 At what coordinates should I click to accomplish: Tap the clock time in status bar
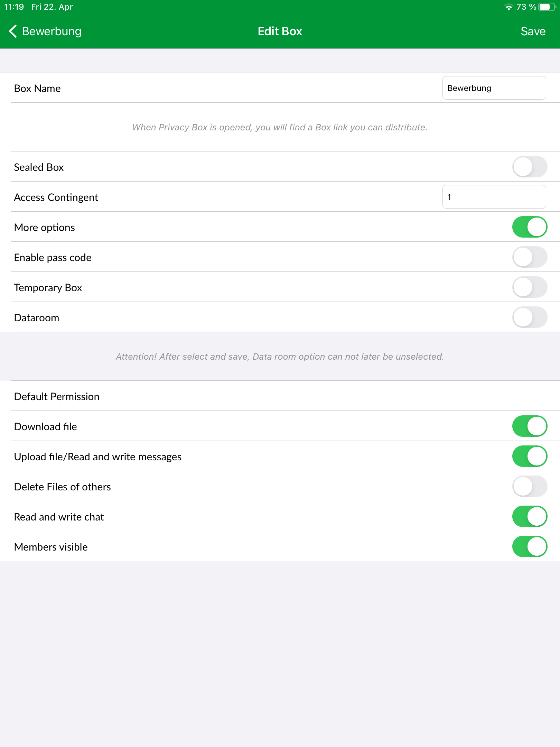[14, 7]
